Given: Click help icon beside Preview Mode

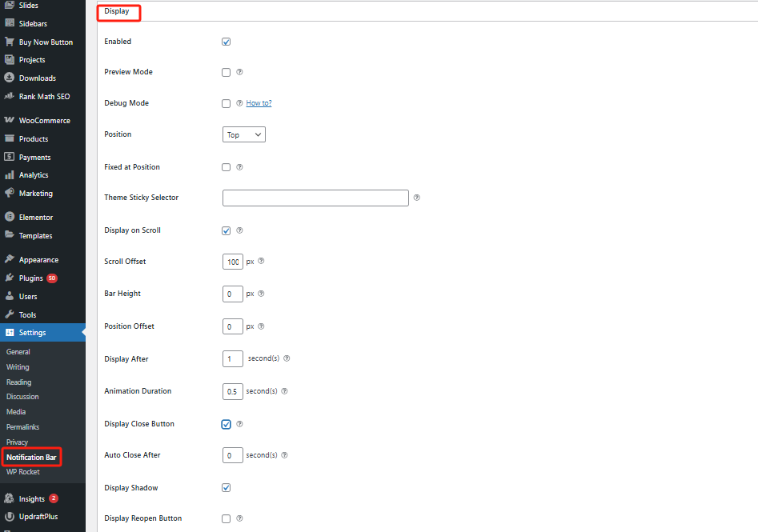Looking at the screenshot, I should click(x=239, y=72).
